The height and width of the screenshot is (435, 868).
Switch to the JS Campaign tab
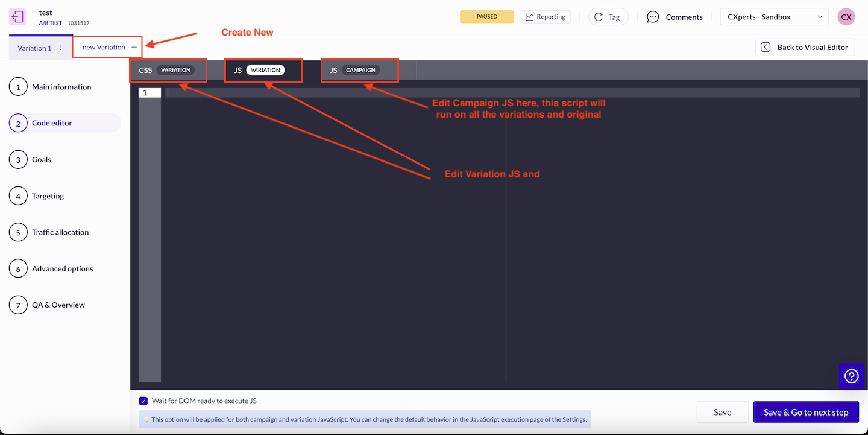pos(360,70)
